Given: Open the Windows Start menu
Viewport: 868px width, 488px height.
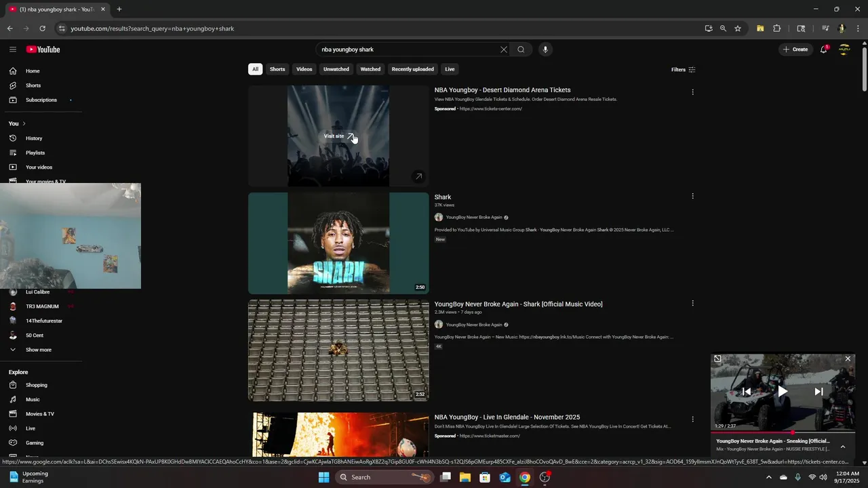Looking at the screenshot, I should point(323,477).
